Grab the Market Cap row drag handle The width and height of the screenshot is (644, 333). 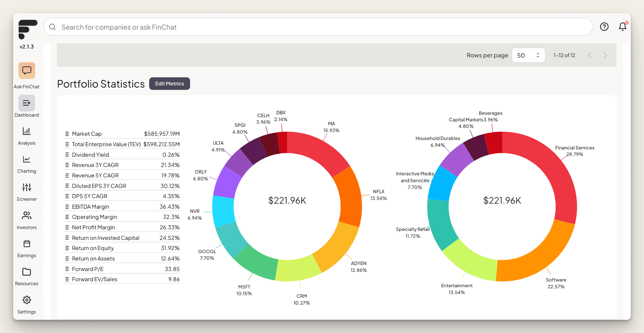click(67, 134)
